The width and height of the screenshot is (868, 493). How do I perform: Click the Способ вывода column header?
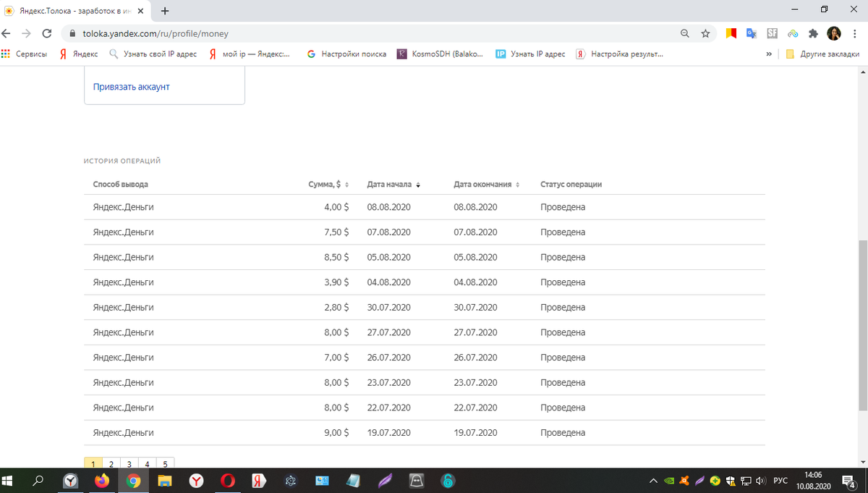(121, 185)
